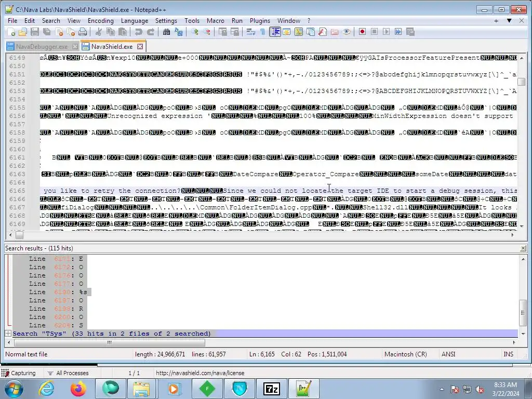Click the Save All icon

[x=46, y=32]
